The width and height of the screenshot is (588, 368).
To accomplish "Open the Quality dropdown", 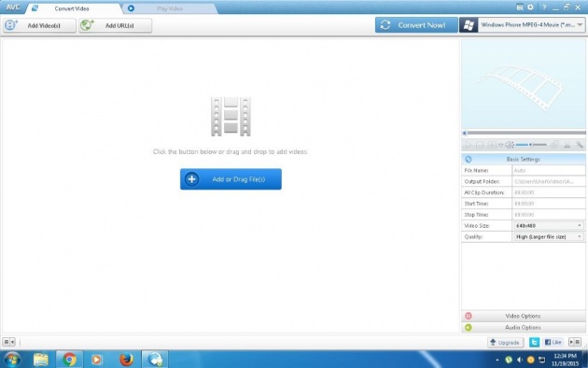I will click(x=548, y=236).
